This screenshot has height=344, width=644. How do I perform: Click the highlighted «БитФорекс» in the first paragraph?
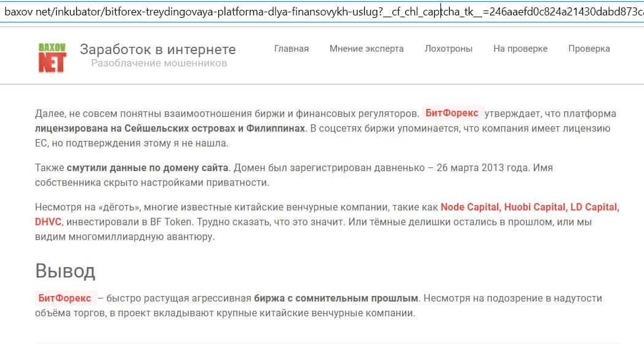(452, 114)
